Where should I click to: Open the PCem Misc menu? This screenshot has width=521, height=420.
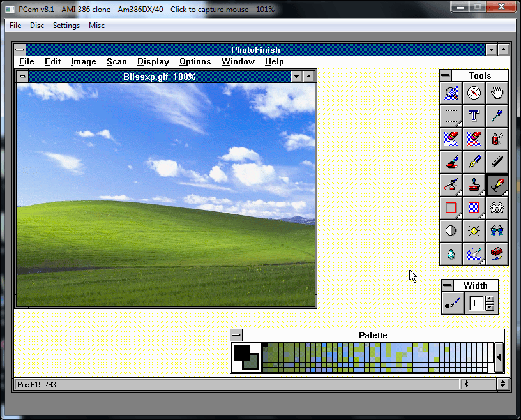click(x=96, y=26)
